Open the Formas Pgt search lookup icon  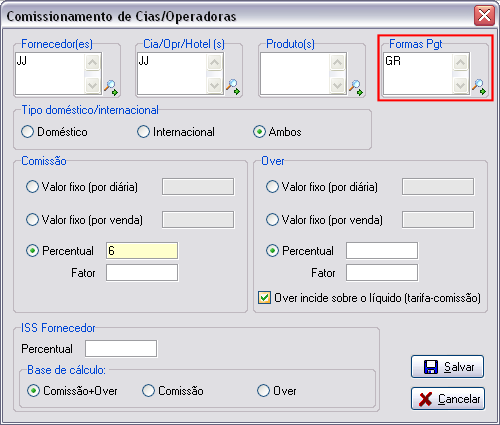[479, 87]
